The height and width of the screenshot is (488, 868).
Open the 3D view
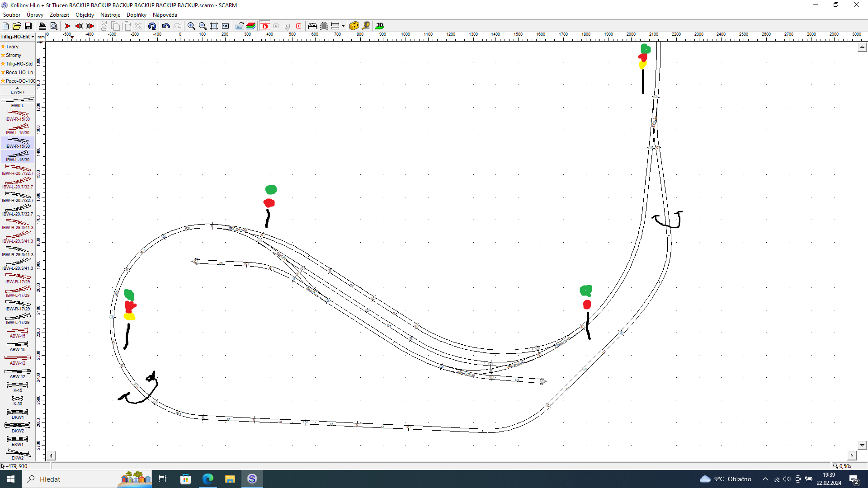point(380,26)
